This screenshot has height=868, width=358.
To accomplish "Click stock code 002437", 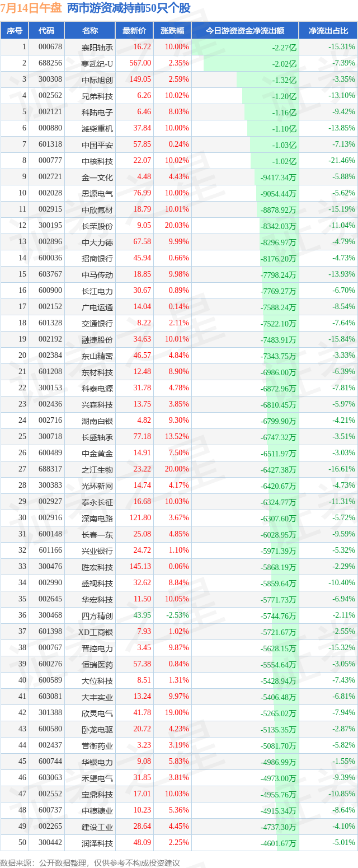I will tap(50, 745).
